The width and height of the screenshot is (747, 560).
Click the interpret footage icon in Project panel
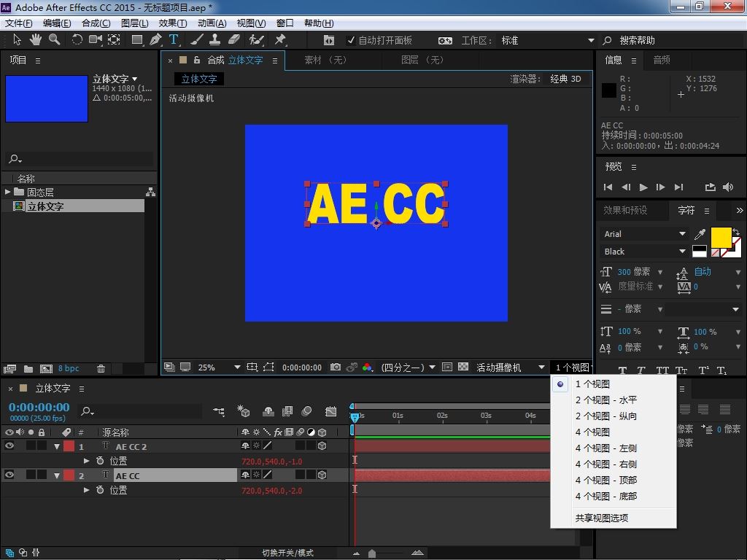(x=10, y=368)
